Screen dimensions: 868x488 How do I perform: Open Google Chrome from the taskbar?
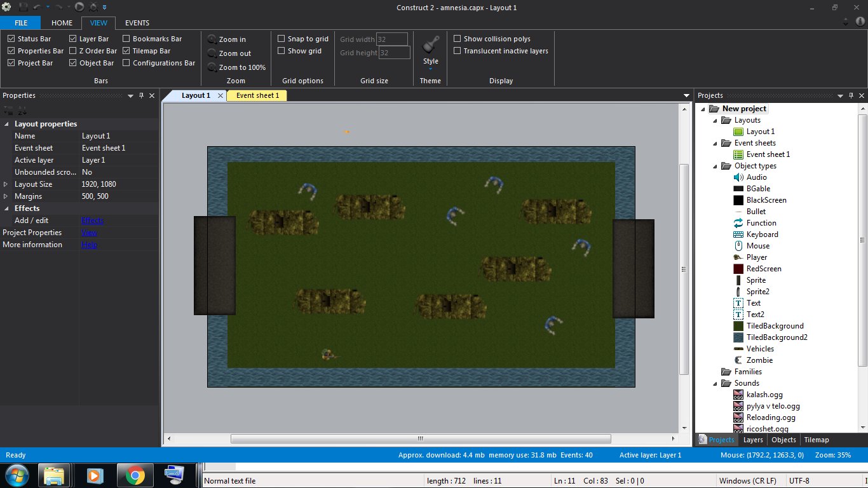(134, 475)
